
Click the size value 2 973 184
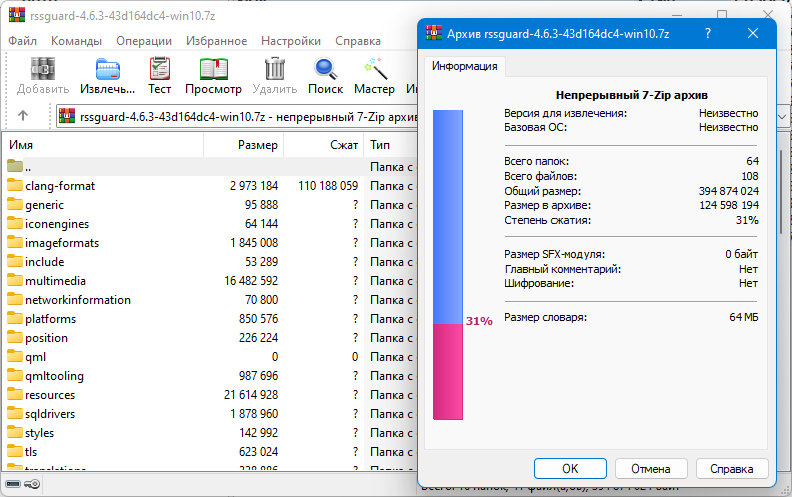254,186
